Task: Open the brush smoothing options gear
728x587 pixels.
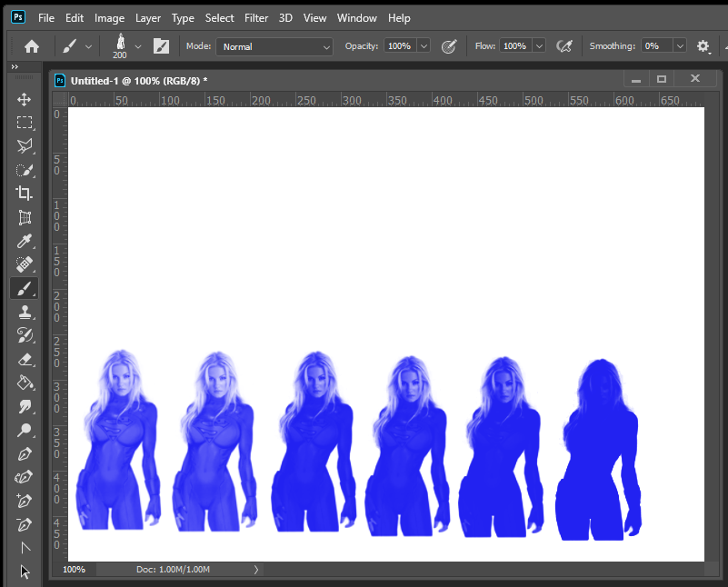Action: click(703, 45)
